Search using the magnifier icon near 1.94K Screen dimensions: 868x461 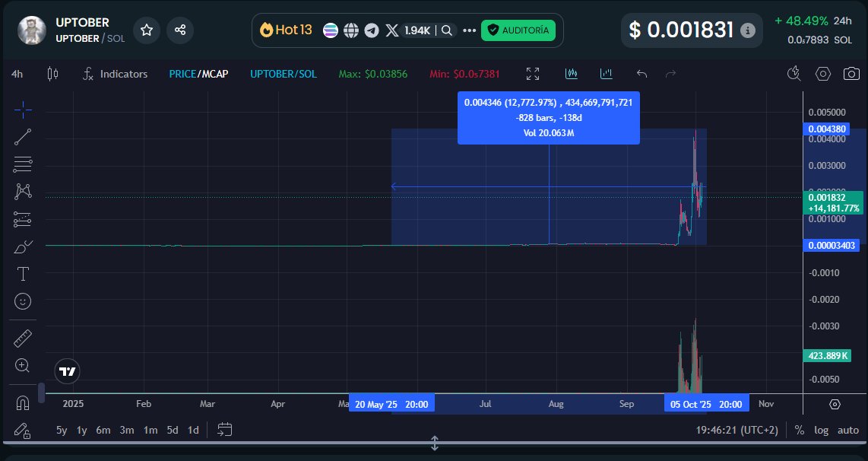[x=447, y=30]
